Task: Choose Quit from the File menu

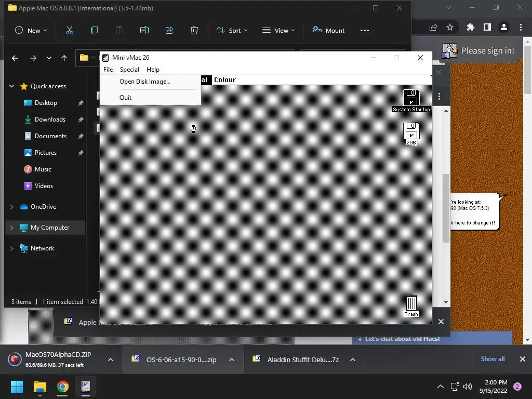Action: pos(126,97)
